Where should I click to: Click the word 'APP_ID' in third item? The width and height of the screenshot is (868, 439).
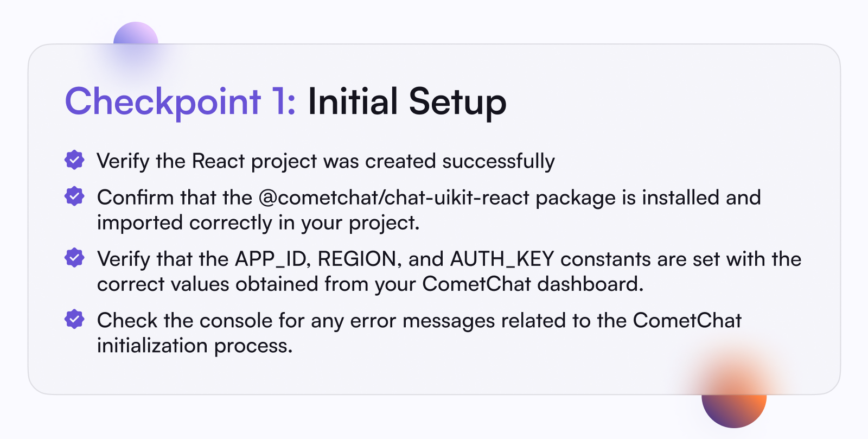coord(272,259)
